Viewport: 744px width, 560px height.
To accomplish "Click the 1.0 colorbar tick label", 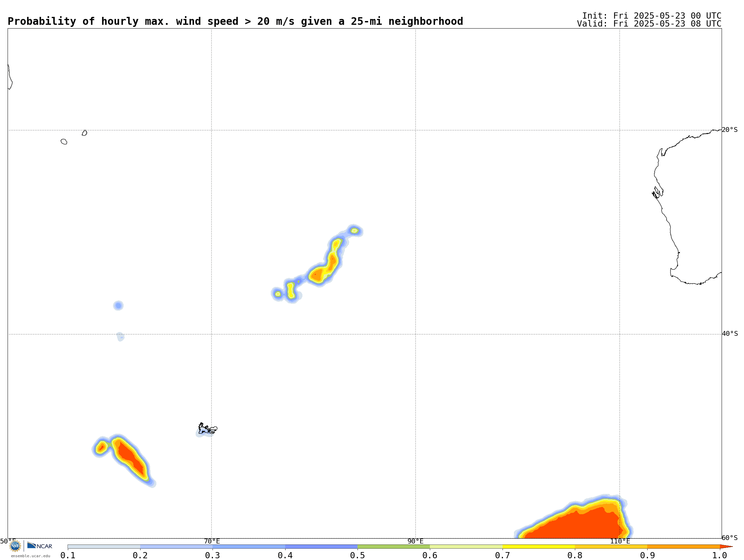I will [x=720, y=555].
